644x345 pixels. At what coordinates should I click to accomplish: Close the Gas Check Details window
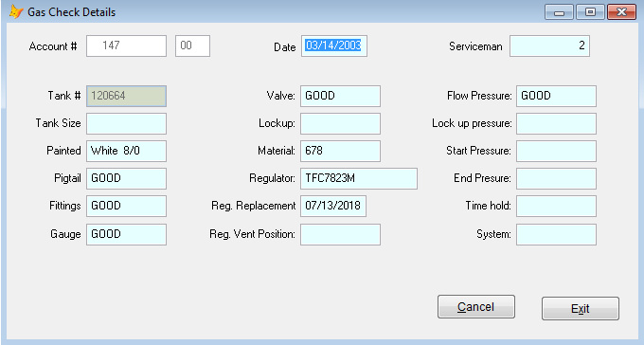click(x=622, y=12)
